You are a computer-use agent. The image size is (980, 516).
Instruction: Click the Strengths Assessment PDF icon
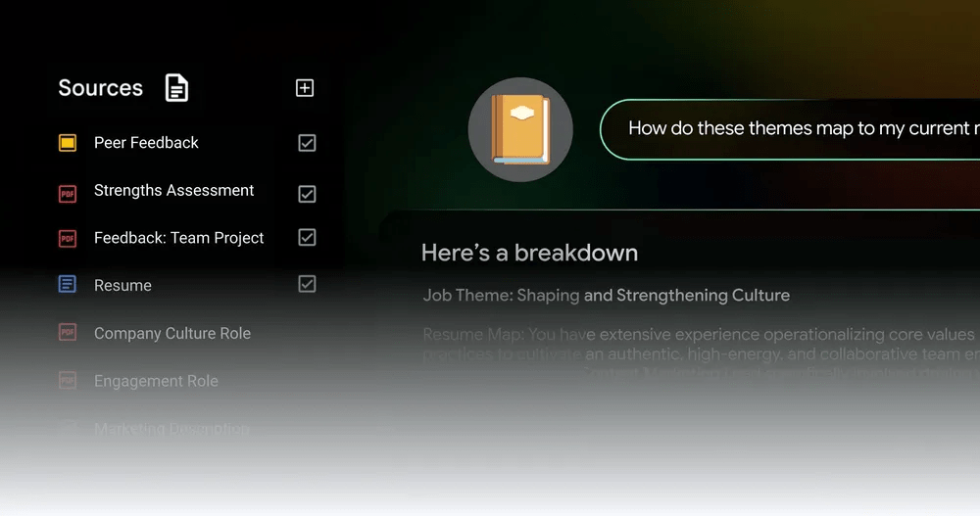(x=68, y=193)
